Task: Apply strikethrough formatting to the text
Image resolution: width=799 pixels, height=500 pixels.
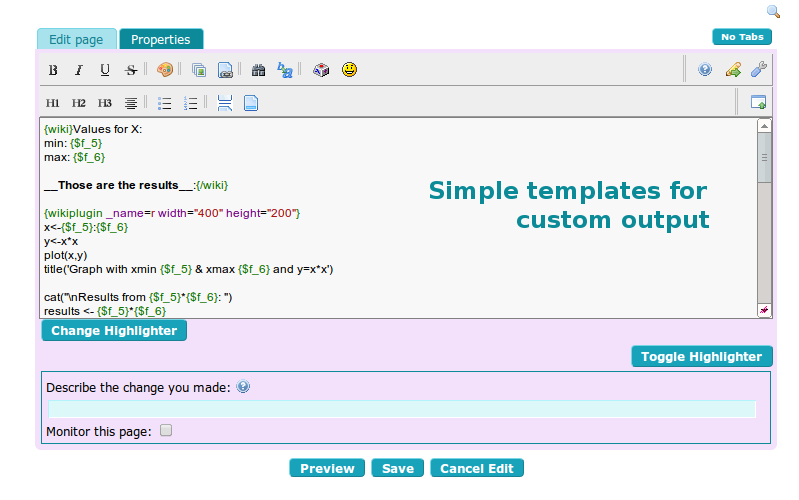Action: click(x=131, y=70)
